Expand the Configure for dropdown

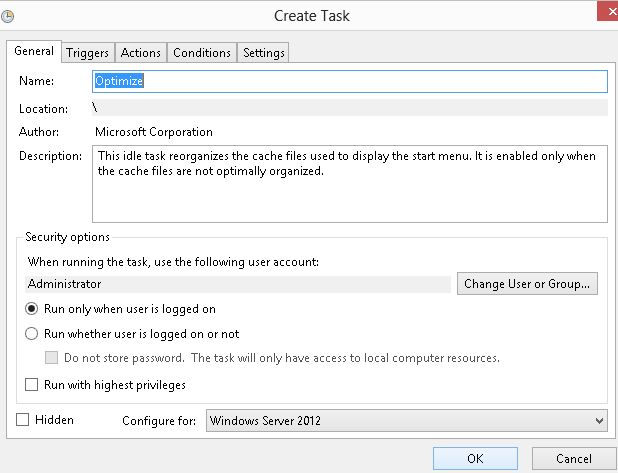pyautogui.click(x=406, y=421)
